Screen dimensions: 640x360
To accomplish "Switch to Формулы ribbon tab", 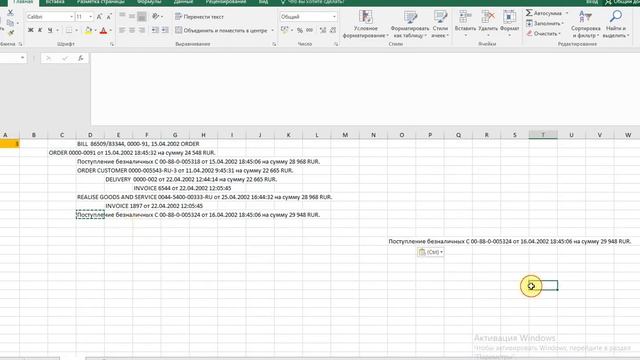I will [x=149, y=2].
